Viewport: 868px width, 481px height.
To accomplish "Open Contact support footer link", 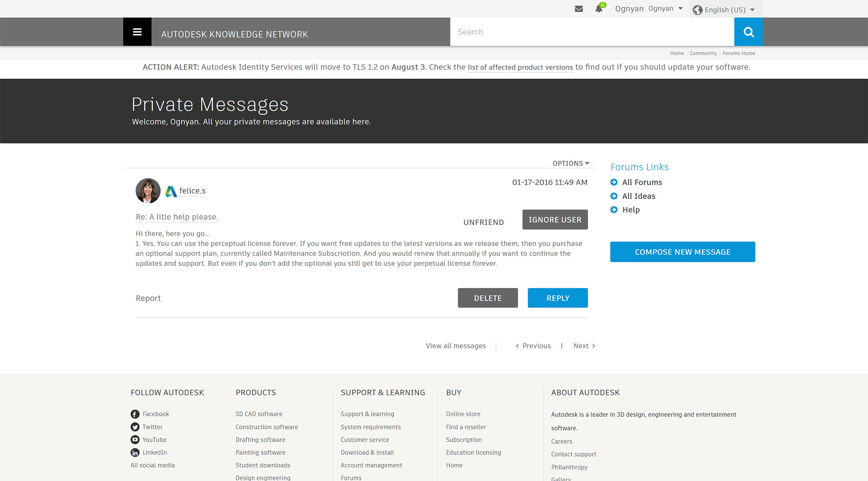I will click(574, 454).
